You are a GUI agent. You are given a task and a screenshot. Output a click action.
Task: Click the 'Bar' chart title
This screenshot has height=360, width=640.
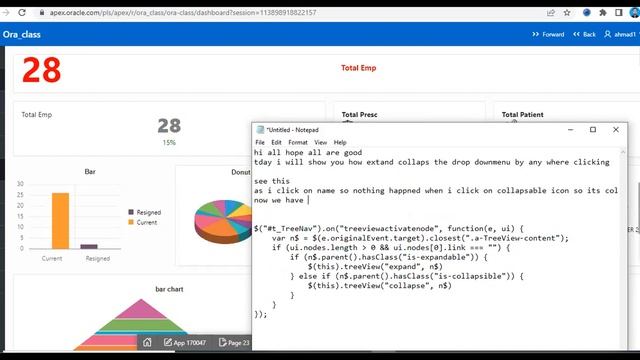pos(90,172)
